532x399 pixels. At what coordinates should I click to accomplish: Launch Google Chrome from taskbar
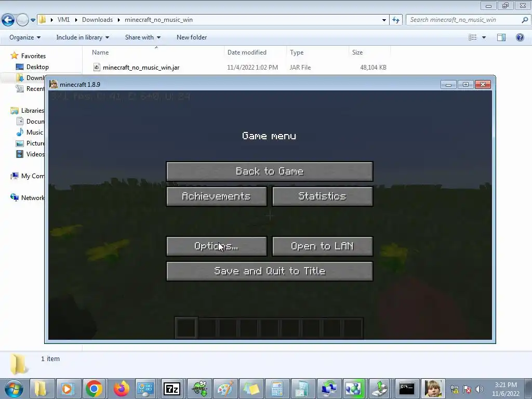(94, 389)
